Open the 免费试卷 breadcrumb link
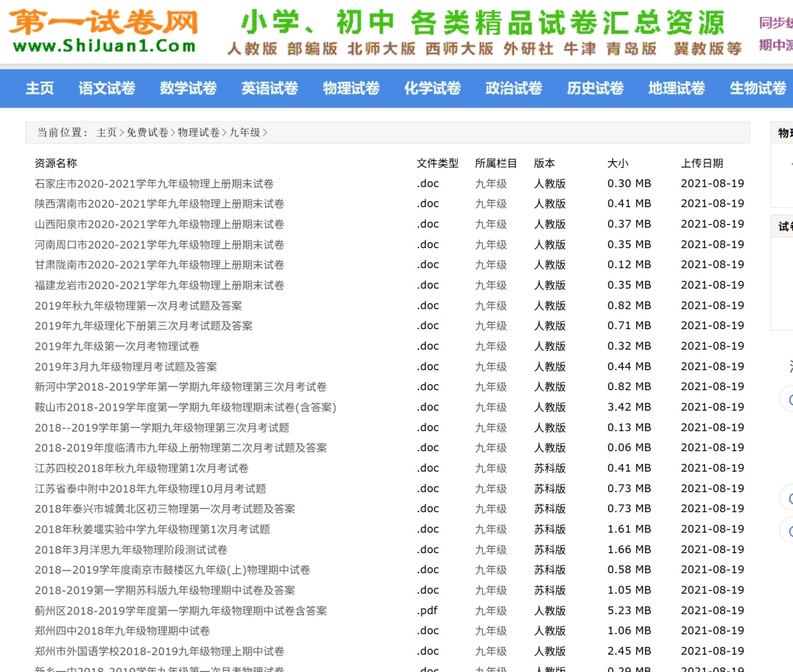Screen dimensions: 793x672 [x=147, y=133]
